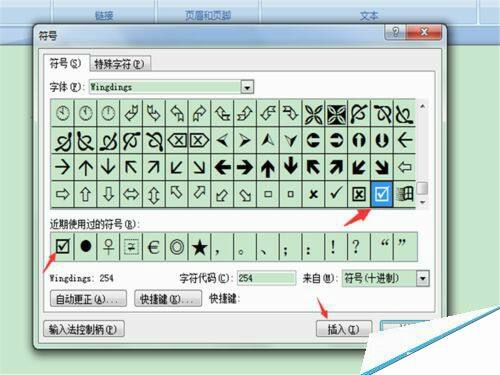Select the outlined hollow left arrow symbol

click(405, 167)
